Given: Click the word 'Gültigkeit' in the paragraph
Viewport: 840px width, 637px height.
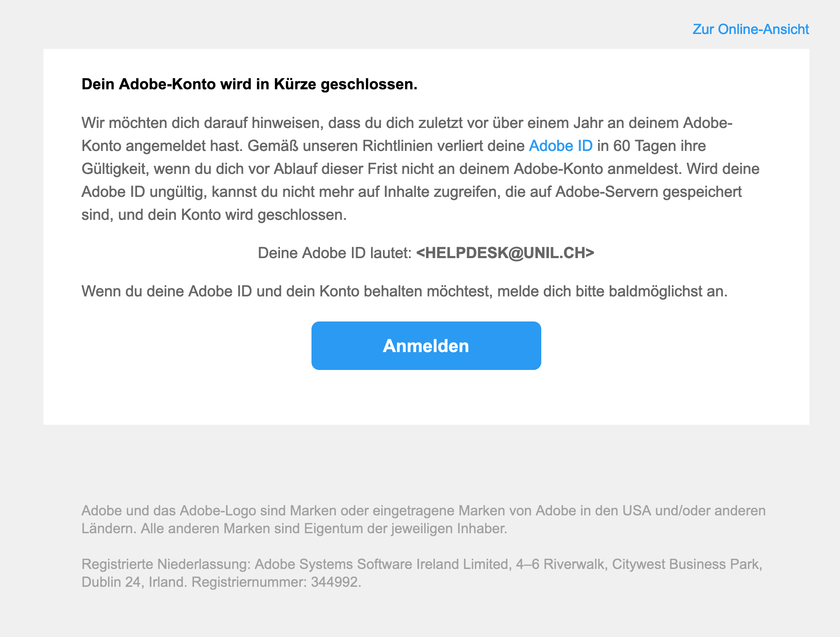Looking at the screenshot, I should click(115, 169).
